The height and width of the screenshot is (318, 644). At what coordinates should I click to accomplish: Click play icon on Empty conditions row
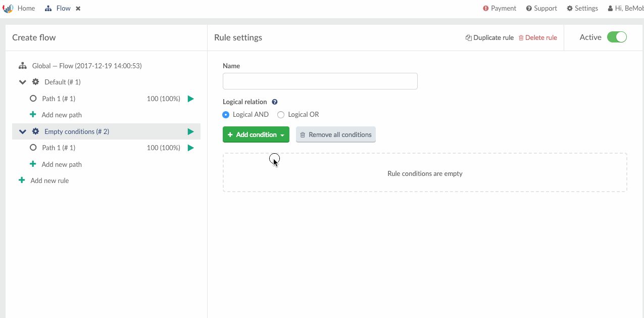pyautogui.click(x=190, y=131)
